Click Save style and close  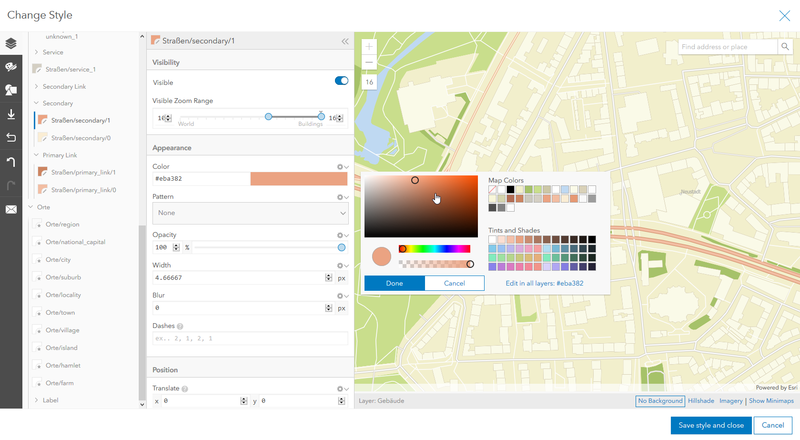point(710,425)
